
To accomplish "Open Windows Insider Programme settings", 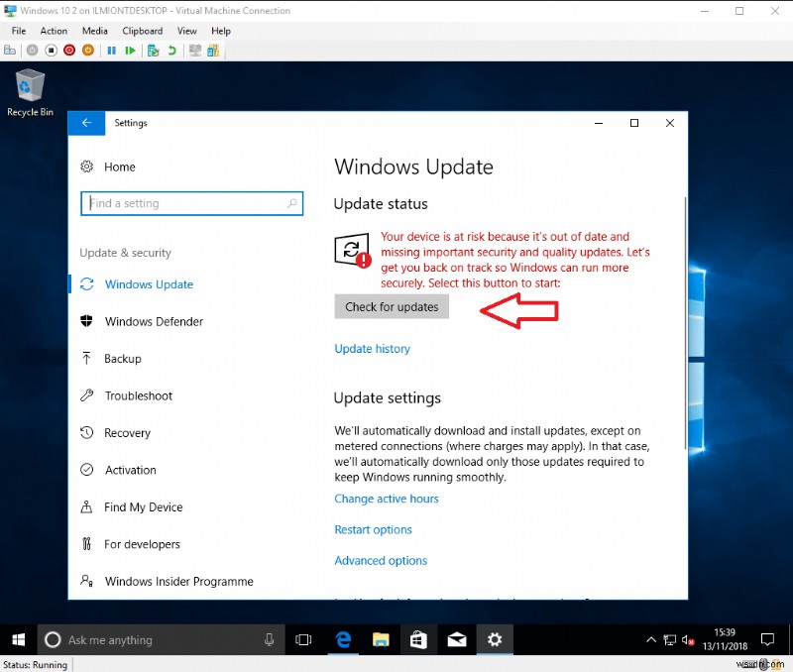I will 178,581.
